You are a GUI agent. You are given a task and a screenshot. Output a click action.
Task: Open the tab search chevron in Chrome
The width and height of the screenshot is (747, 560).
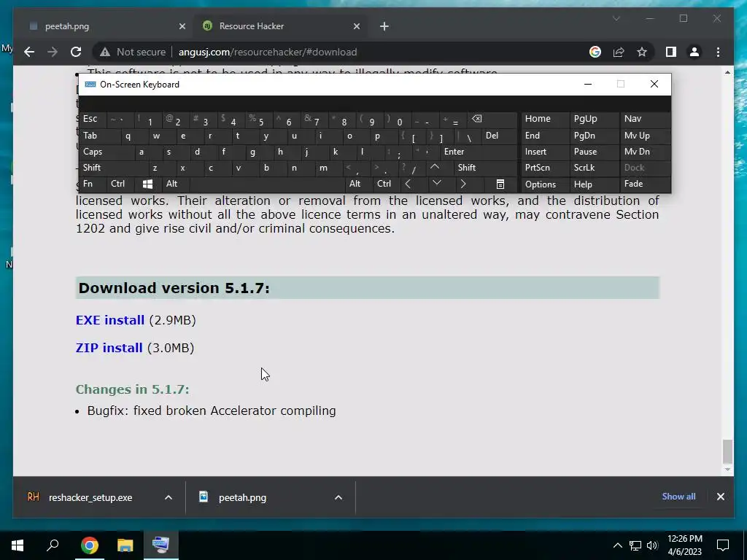tap(616, 18)
